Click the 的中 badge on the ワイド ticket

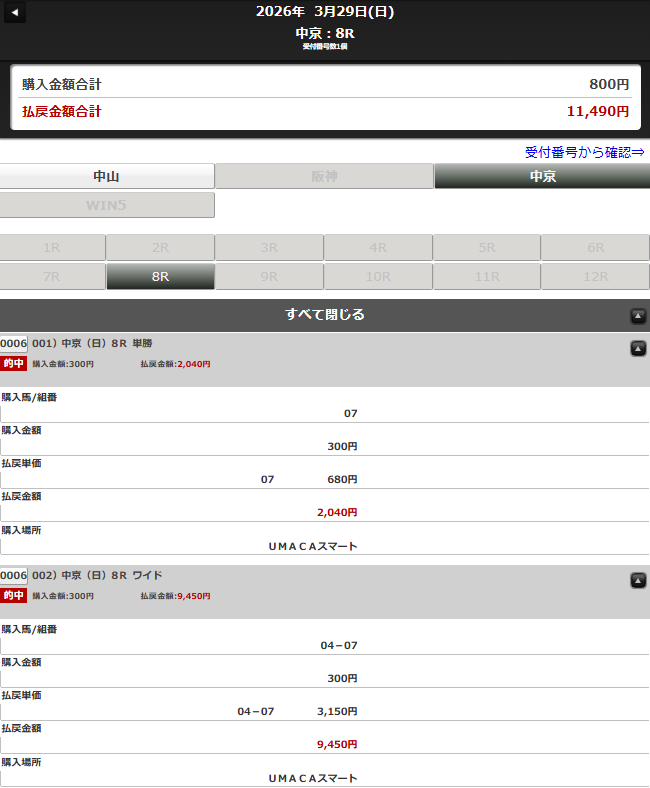(14, 596)
